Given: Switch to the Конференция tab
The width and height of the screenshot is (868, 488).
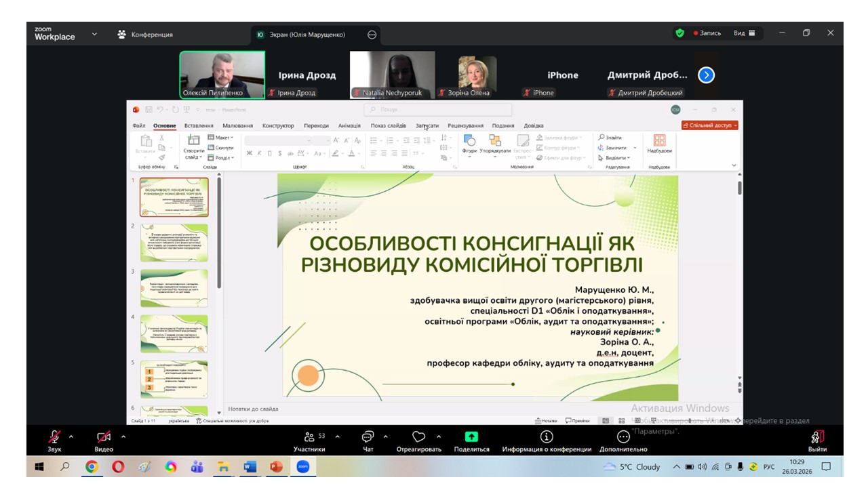Looking at the screenshot, I should 145,35.
